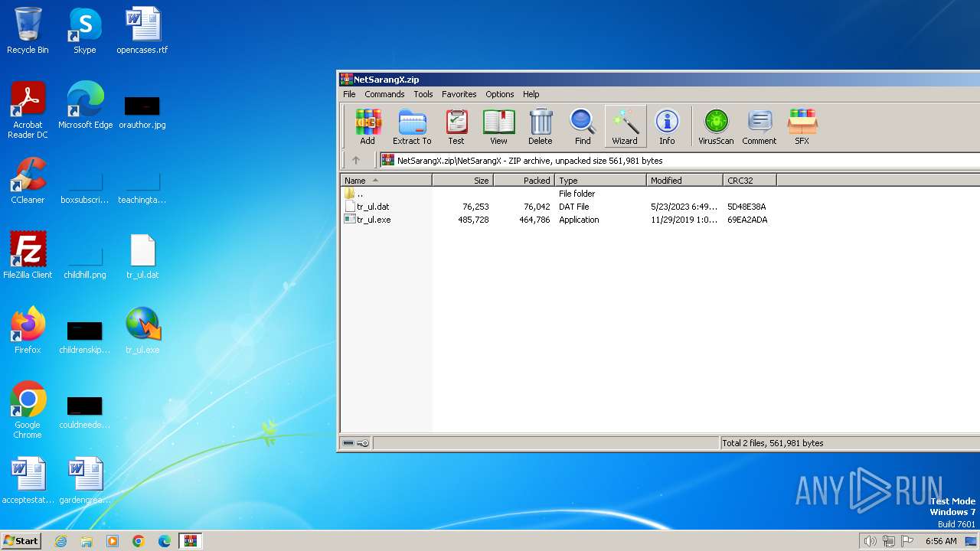
Task: Sort by the Packed column header
Action: click(524, 181)
